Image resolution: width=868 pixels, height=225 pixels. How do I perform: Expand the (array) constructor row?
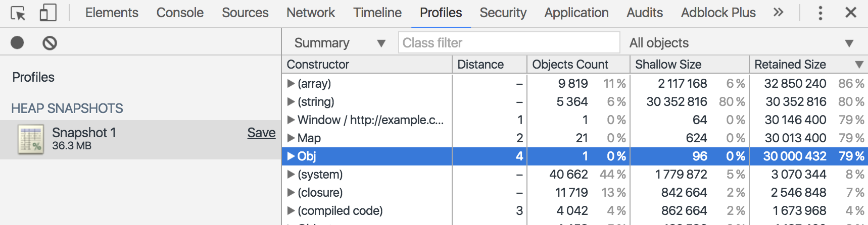coord(291,83)
